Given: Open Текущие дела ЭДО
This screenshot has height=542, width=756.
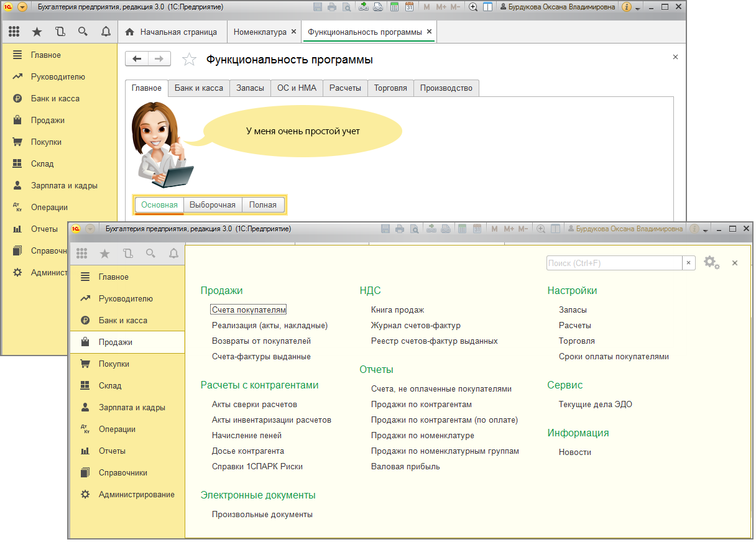Looking at the screenshot, I should tap(596, 404).
